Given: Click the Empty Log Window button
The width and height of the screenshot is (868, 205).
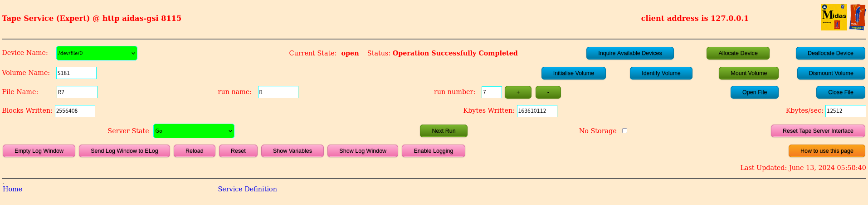Looking at the screenshot, I should tap(39, 151).
